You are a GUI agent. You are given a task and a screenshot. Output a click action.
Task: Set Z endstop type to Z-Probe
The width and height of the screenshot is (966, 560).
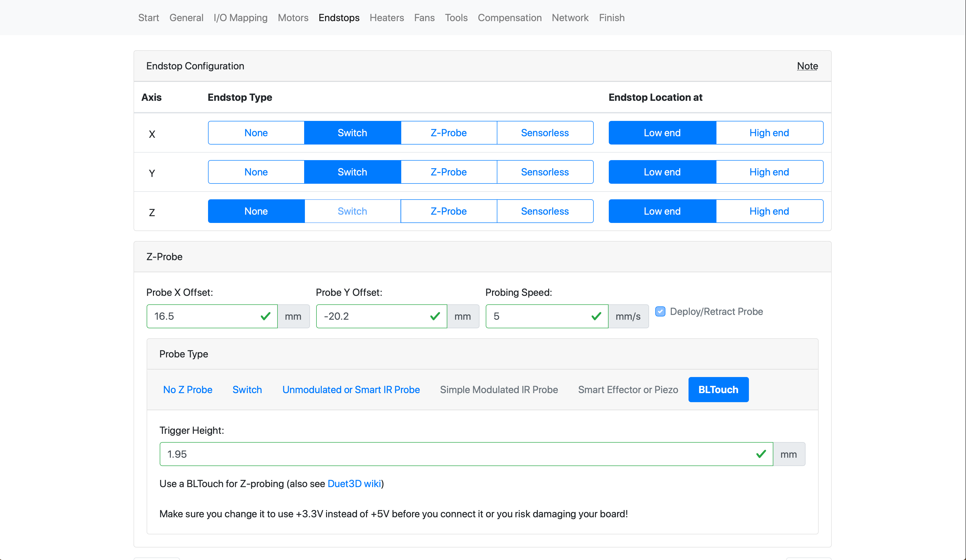coord(449,211)
